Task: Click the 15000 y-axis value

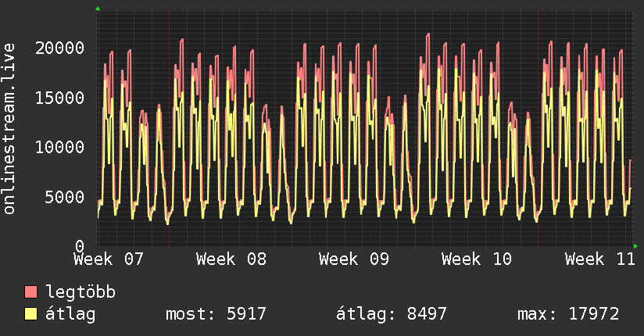Action: pos(59,98)
